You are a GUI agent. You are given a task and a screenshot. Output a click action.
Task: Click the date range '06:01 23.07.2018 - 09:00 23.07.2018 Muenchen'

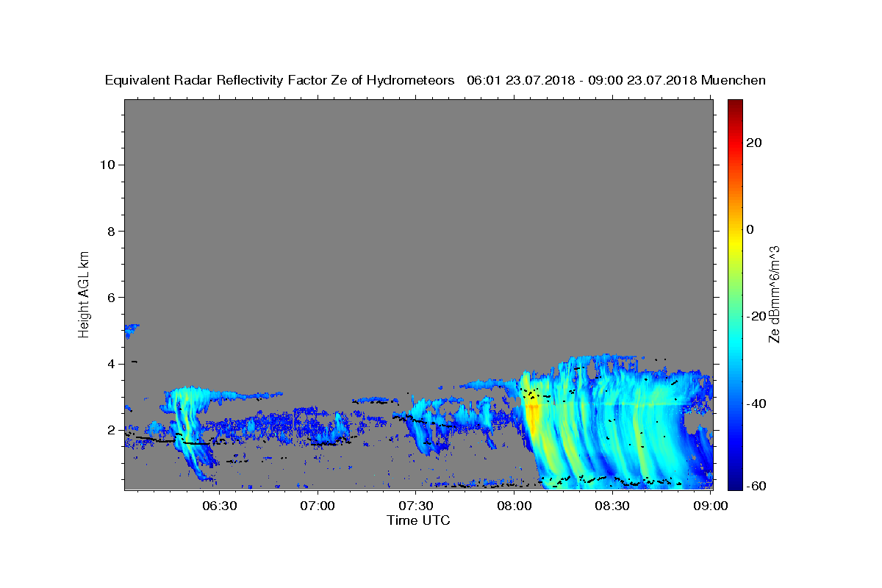pos(617,80)
